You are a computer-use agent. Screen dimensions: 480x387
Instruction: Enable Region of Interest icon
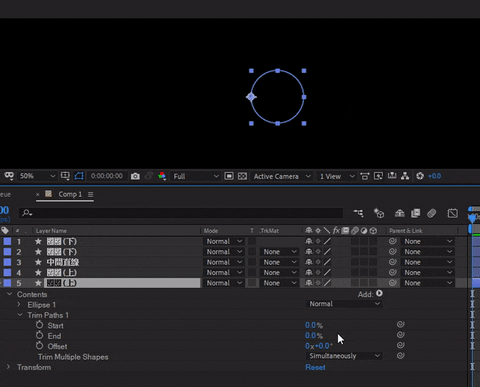pyautogui.click(x=229, y=176)
